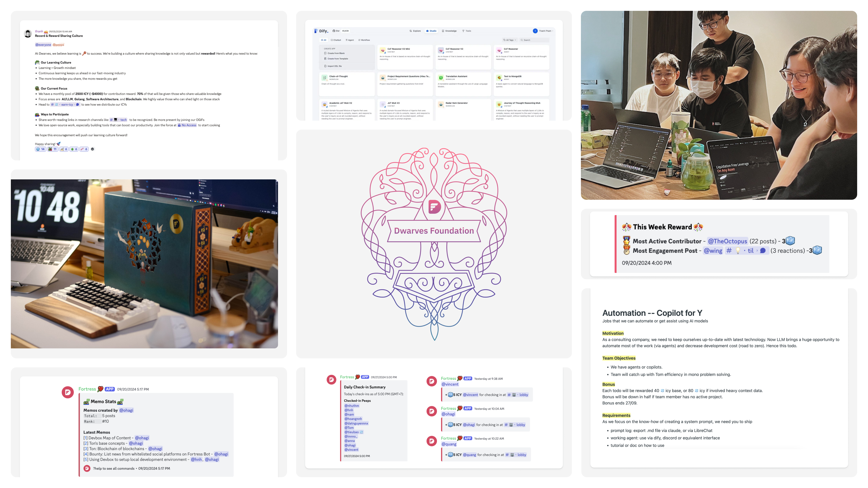
Task: Expand the All Tags dropdown
Action: coord(510,40)
